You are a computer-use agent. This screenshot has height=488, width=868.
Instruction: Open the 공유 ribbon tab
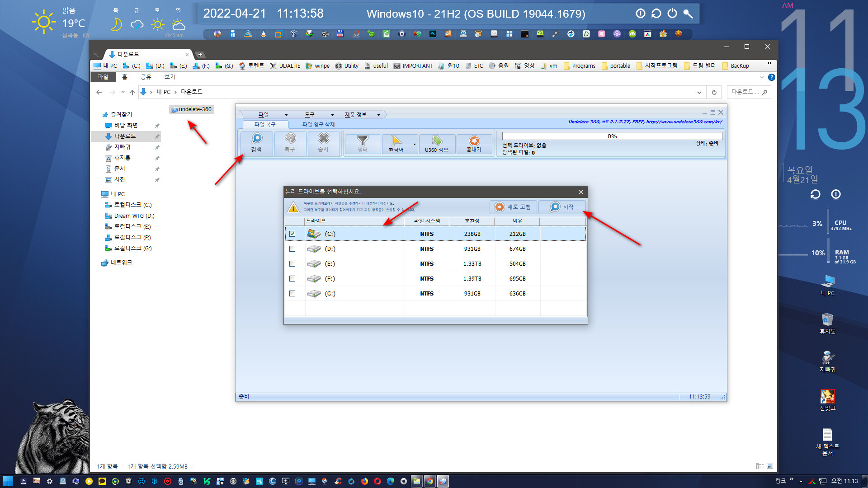(x=146, y=77)
